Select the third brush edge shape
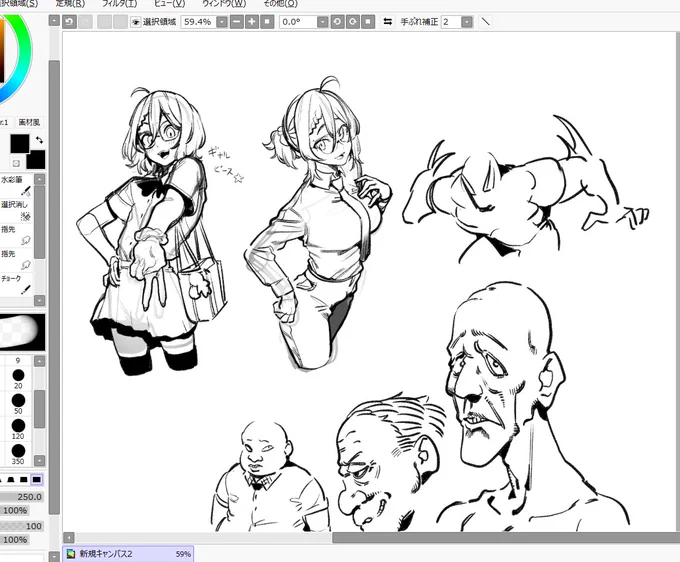The height and width of the screenshot is (562, 680). [24, 480]
